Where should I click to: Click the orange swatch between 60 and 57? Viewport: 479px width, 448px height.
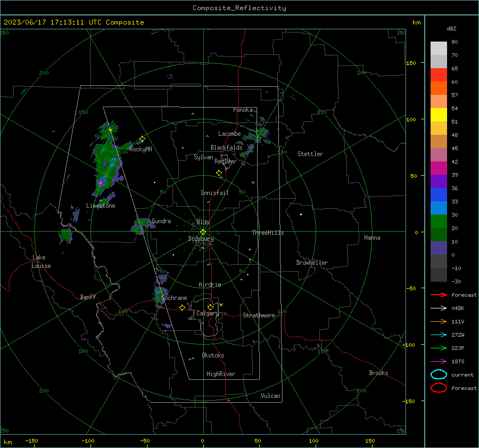click(x=439, y=88)
